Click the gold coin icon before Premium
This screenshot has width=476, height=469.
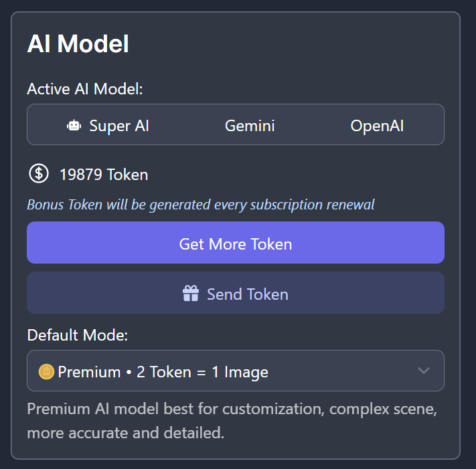coord(46,371)
